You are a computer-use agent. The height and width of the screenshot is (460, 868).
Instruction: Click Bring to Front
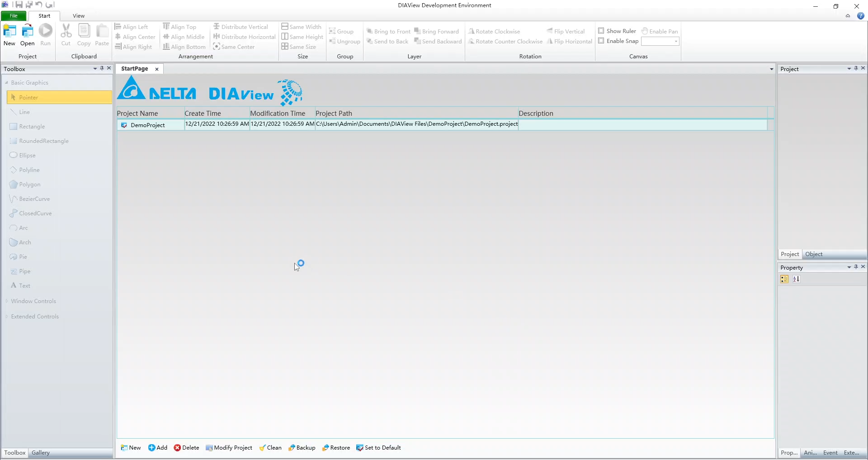(389, 31)
